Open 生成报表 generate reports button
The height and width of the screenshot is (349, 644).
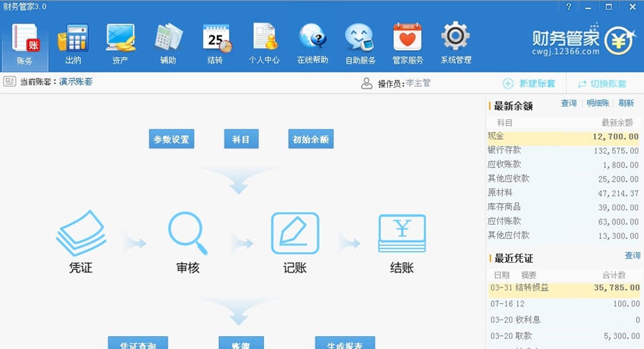(x=345, y=343)
